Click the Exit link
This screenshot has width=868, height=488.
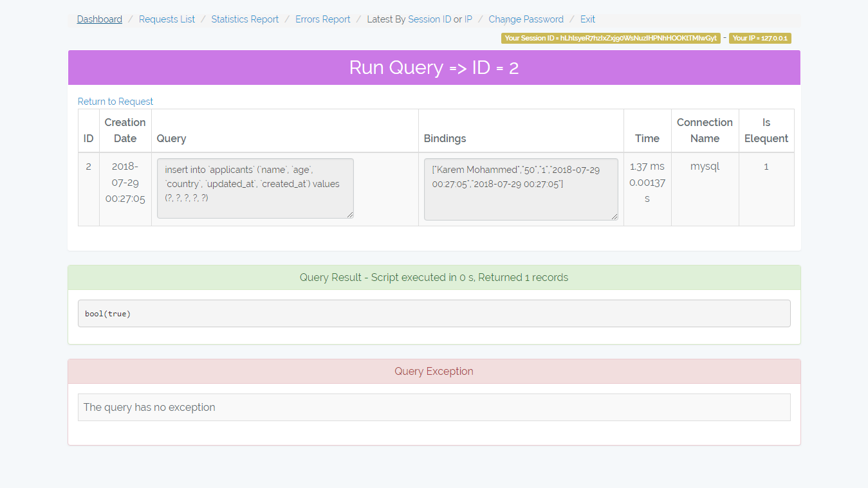[x=587, y=19]
